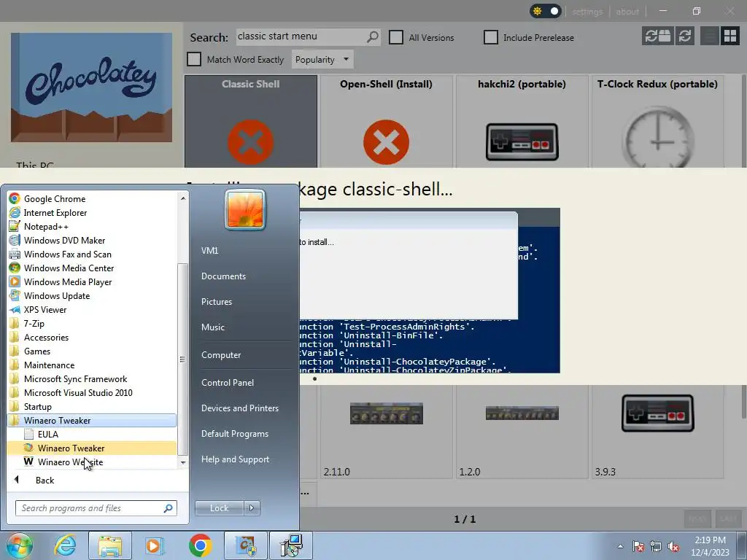The height and width of the screenshot is (560, 747).
Task: Open Media Player taskbar icon
Action: tap(155, 545)
